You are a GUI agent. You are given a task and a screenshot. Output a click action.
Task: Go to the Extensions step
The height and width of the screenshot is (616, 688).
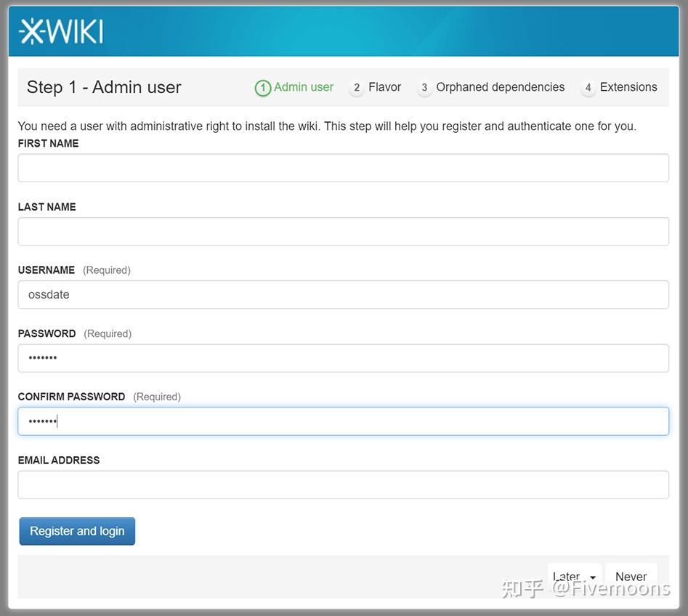click(x=629, y=86)
